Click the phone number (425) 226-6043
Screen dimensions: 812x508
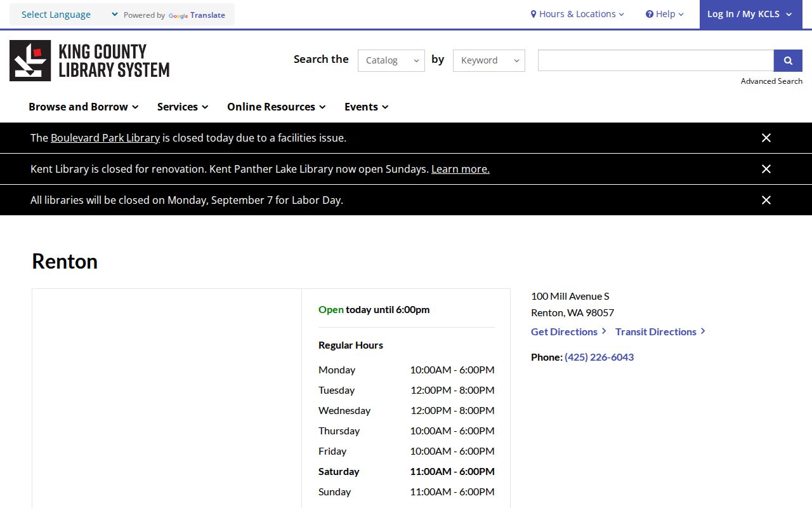tap(599, 357)
